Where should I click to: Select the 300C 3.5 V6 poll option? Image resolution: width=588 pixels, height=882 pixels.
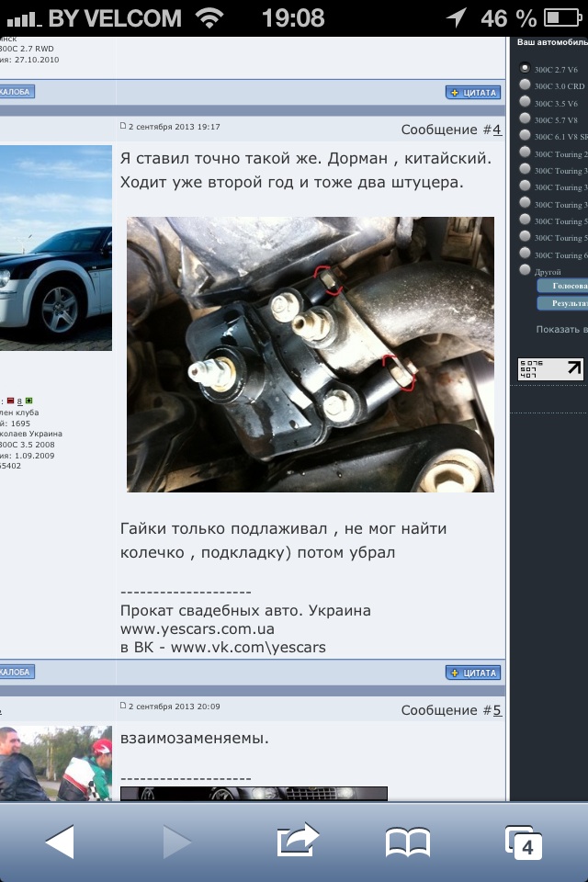pos(525,102)
